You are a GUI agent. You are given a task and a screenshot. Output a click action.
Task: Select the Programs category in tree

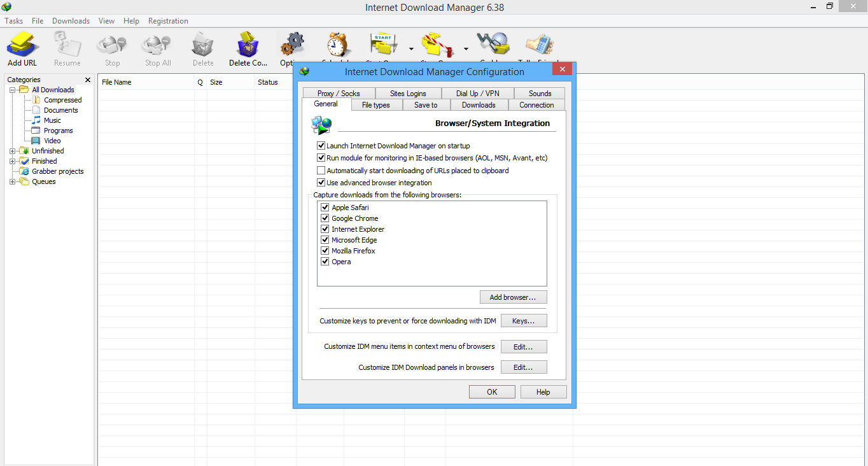tap(58, 131)
